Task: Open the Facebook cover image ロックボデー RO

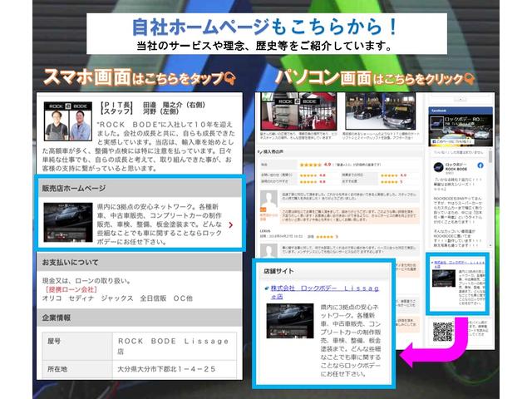Action: (x=461, y=131)
